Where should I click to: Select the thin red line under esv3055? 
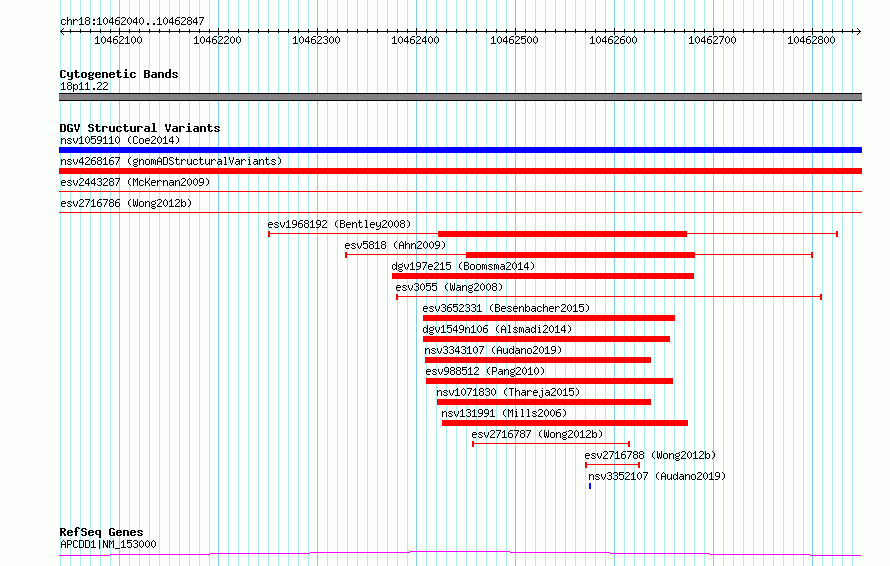click(x=609, y=297)
